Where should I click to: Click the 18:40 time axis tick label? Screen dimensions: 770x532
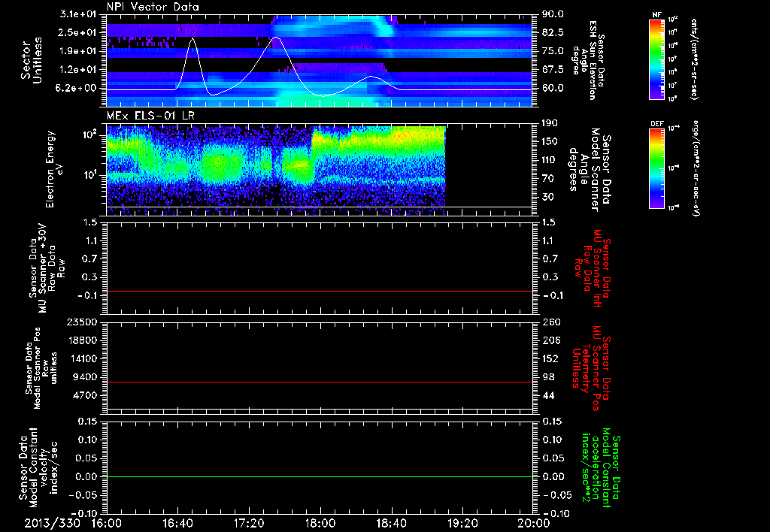click(391, 523)
